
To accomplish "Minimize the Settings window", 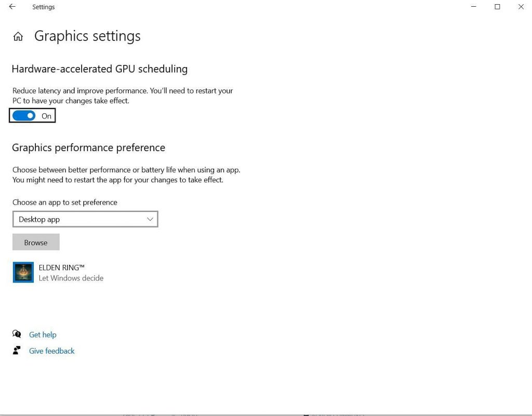I will 474,7.
